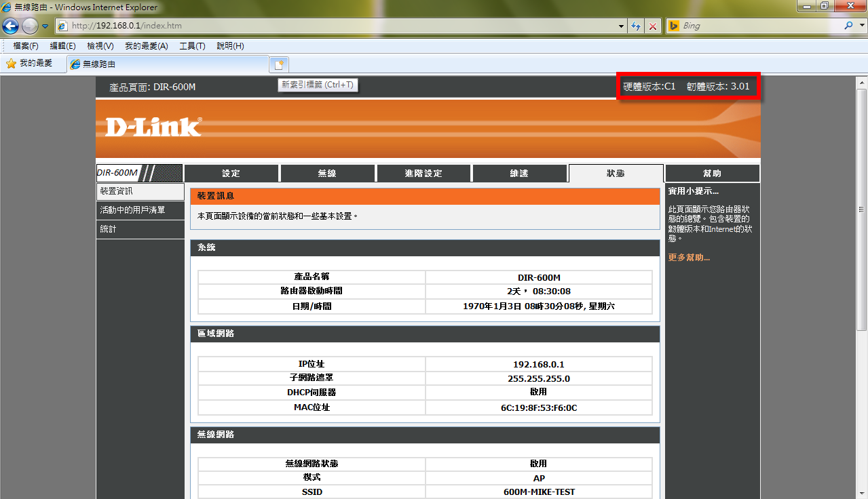Switch to the 設定 tab
Viewport: 868px width, 499px height.
pos(231,174)
